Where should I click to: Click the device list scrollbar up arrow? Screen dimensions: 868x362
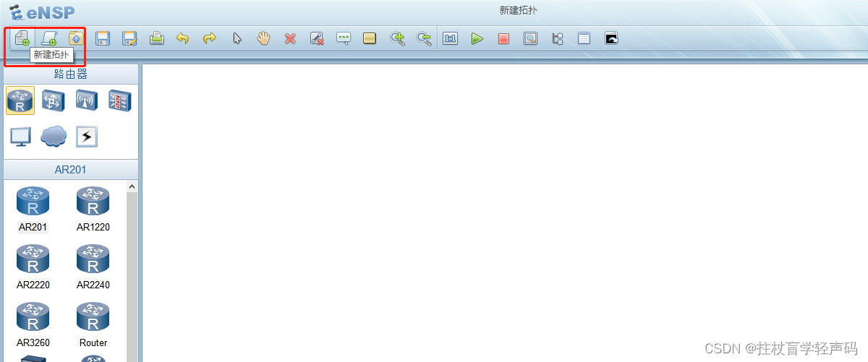click(132, 186)
